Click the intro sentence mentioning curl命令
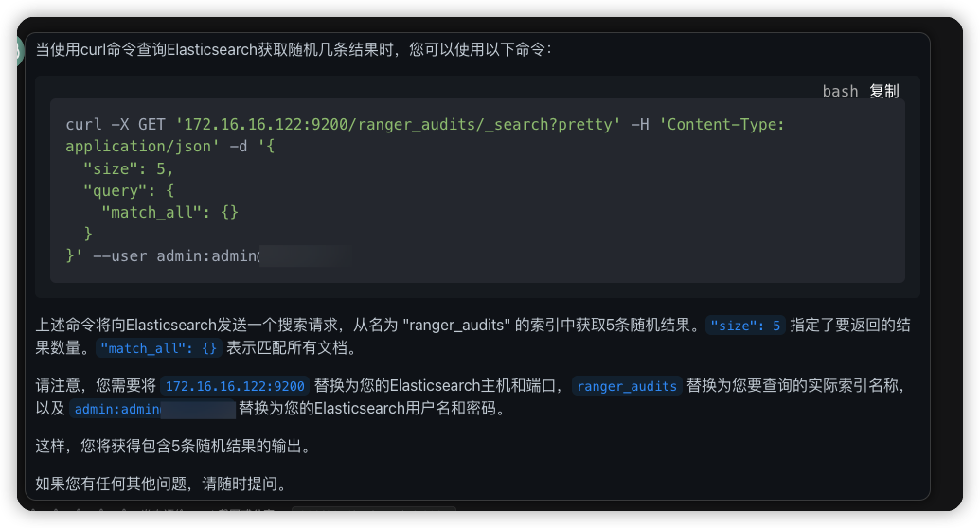 294,49
